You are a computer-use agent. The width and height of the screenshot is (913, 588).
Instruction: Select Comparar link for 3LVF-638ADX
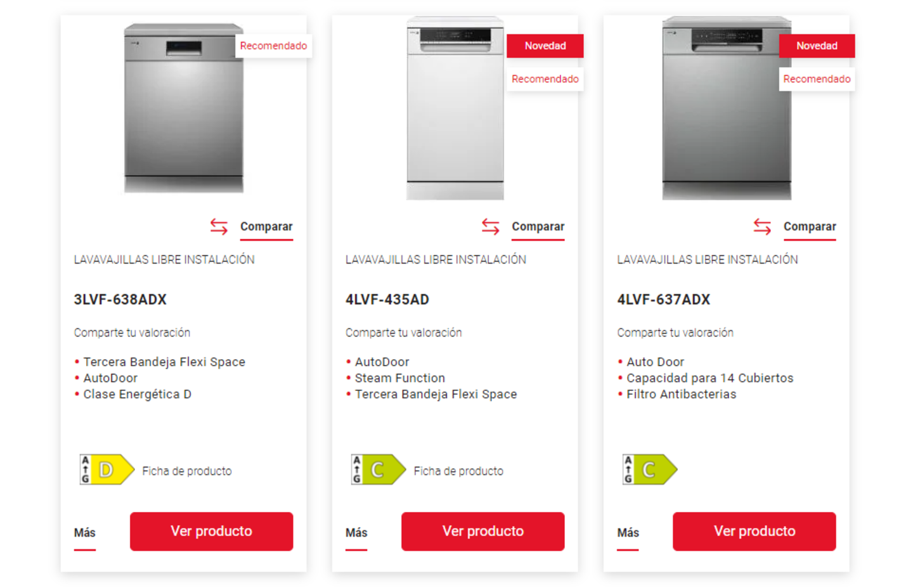click(266, 227)
